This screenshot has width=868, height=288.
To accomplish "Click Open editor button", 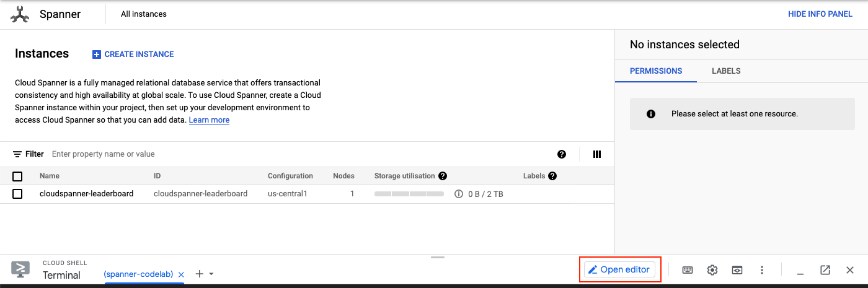I will pos(619,269).
